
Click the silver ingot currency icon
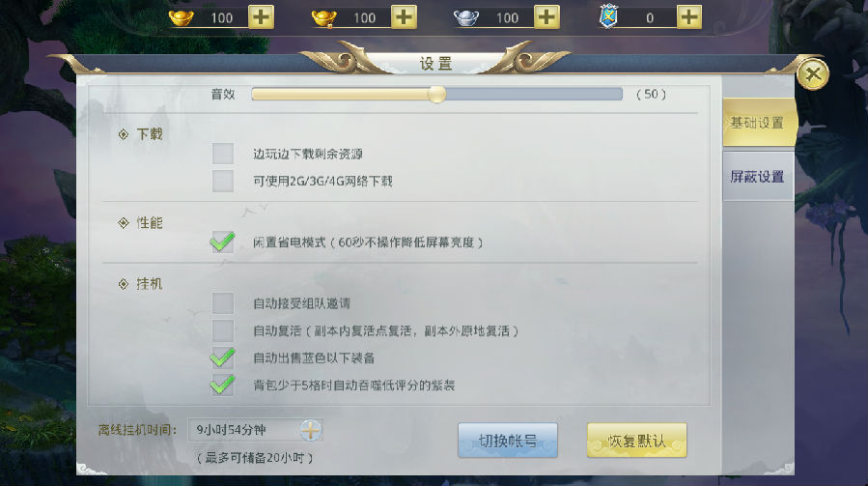pos(466,17)
